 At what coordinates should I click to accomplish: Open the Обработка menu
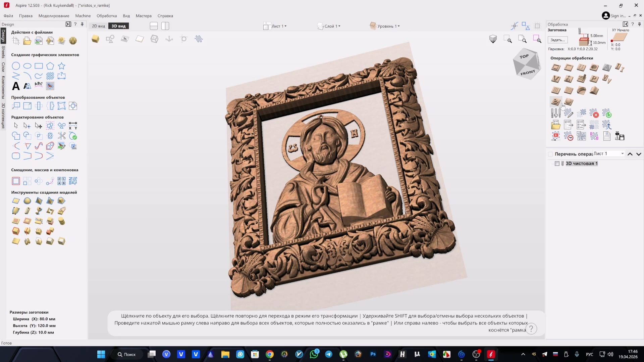[107, 16]
